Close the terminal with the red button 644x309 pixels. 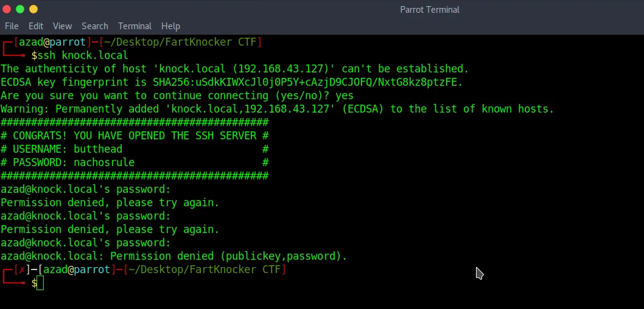[7, 9]
